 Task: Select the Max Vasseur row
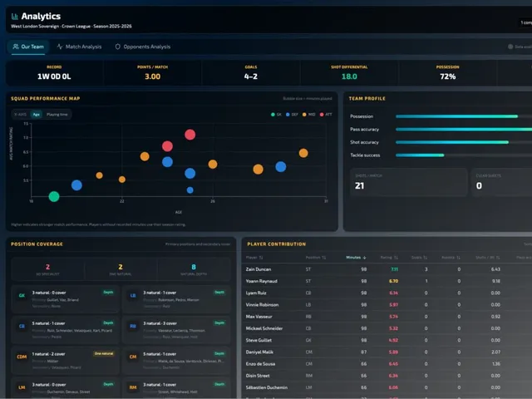click(387, 317)
